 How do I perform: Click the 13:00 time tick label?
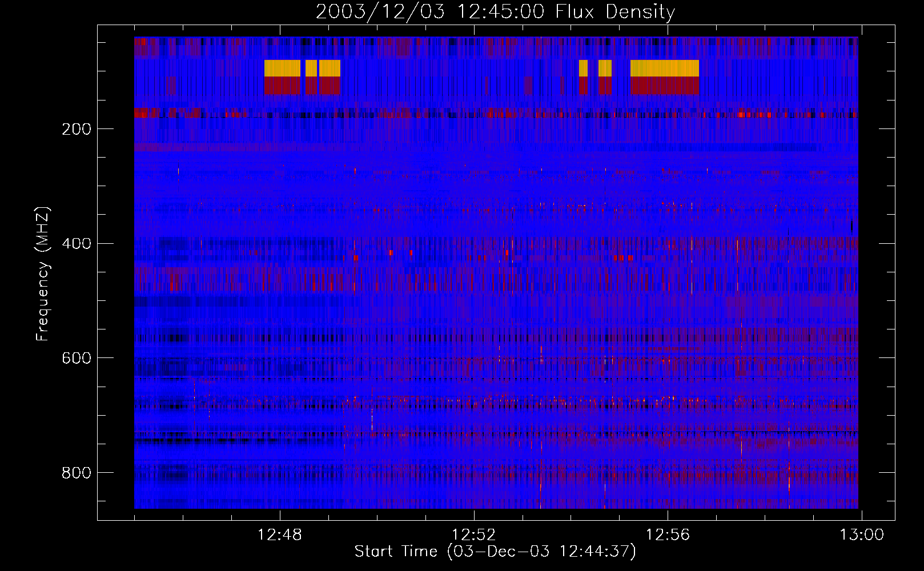(x=861, y=535)
